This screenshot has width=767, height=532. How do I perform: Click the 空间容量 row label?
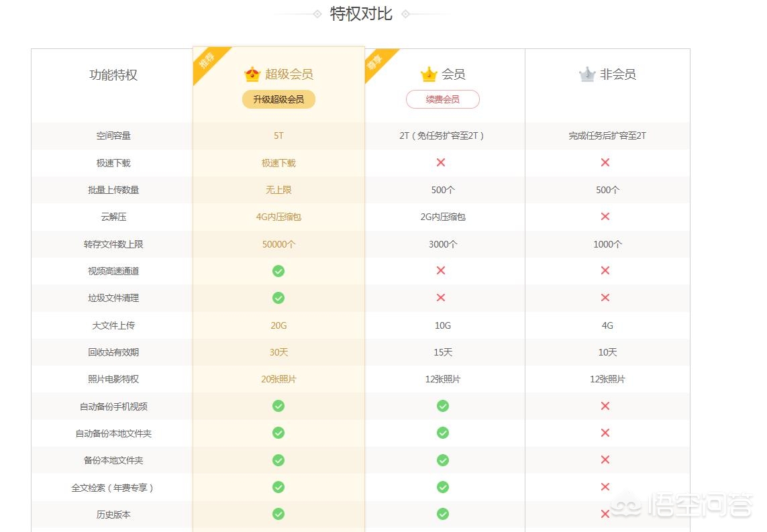pyautogui.click(x=113, y=136)
